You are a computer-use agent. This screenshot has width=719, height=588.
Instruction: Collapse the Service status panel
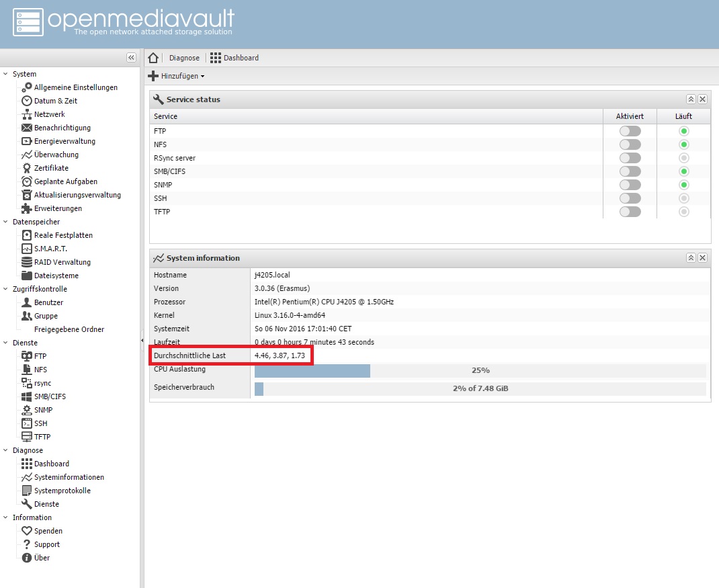point(691,99)
